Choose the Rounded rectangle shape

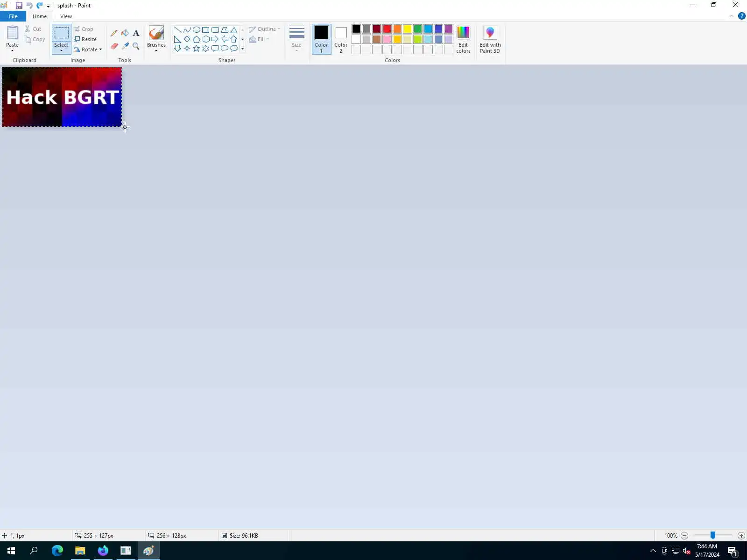215,30
